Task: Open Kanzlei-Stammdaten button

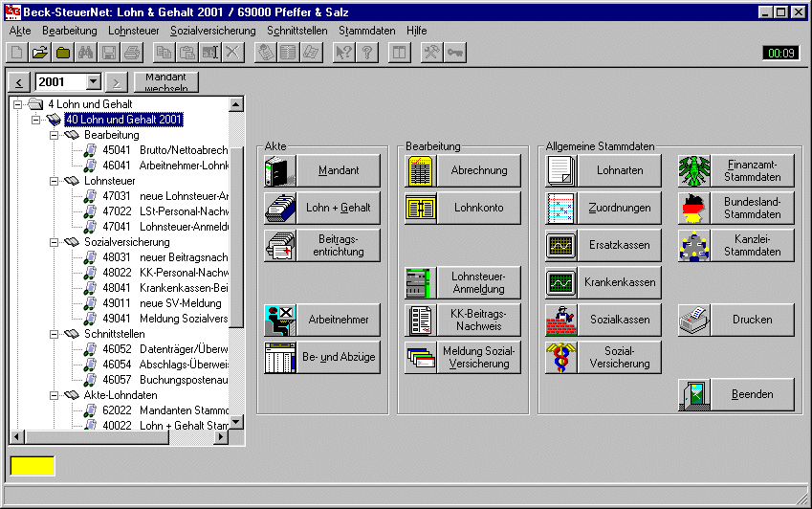Action: pos(753,245)
